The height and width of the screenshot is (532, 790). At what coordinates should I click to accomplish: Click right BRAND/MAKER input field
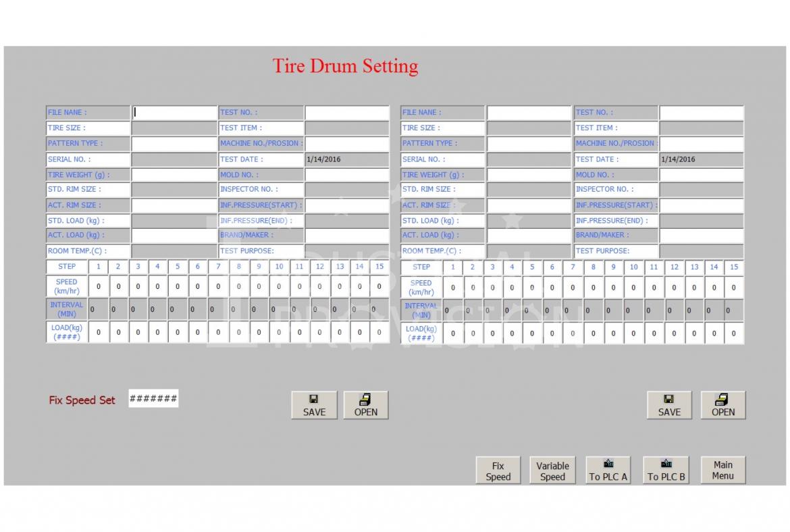(701, 236)
